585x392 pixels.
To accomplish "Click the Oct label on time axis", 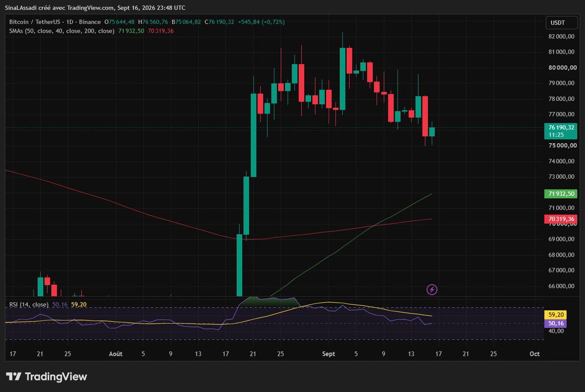I will tap(534, 354).
